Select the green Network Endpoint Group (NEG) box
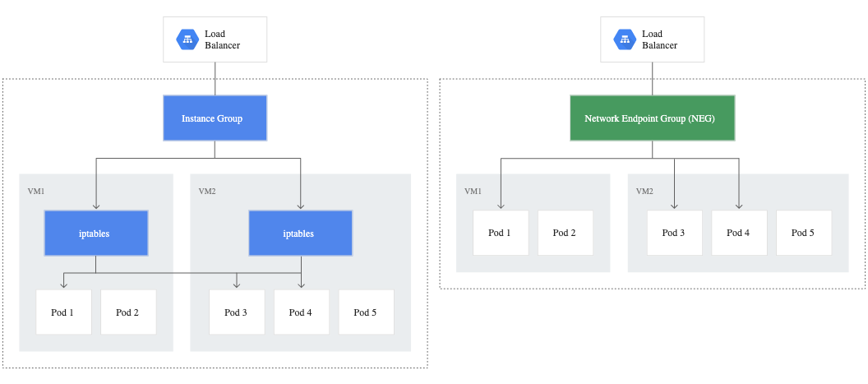 pos(652,118)
